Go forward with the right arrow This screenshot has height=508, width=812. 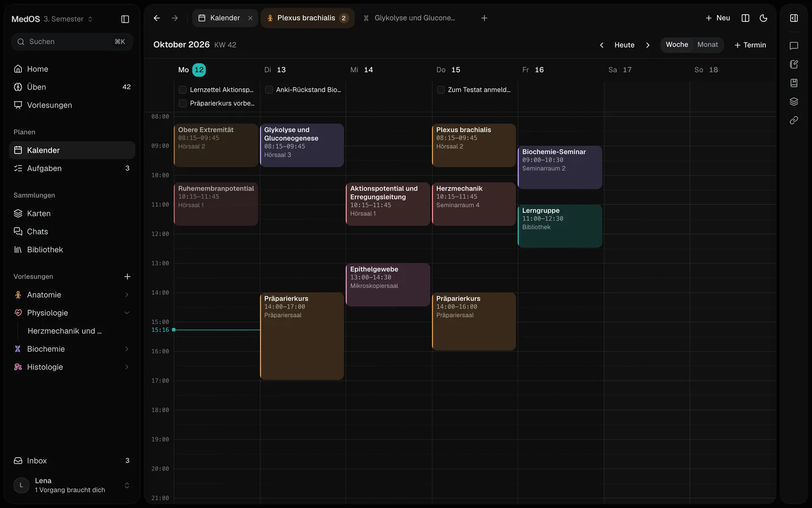click(x=175, y=18)
